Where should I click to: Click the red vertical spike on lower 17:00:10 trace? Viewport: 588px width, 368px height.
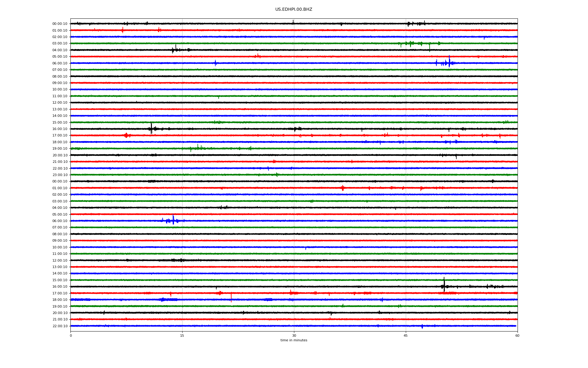231,297
